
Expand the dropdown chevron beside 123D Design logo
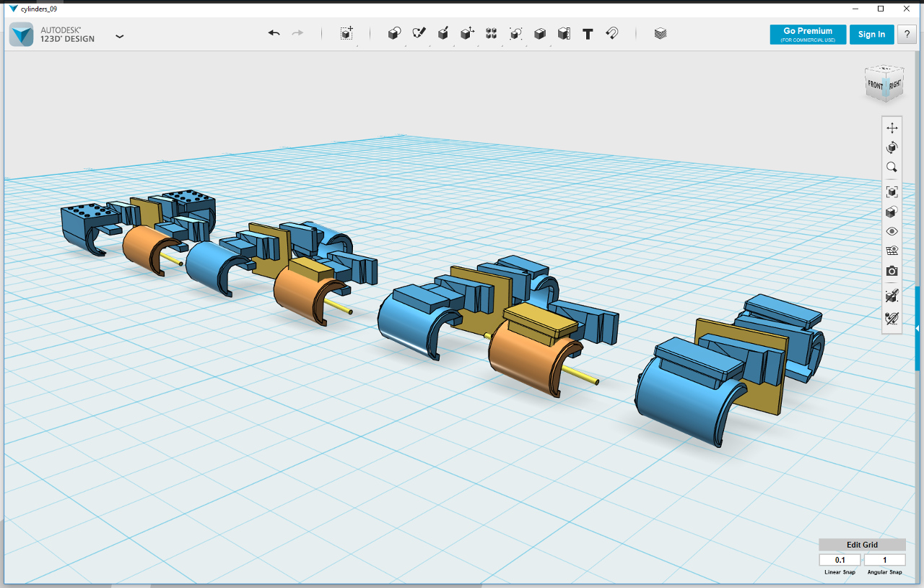(119, 35)
